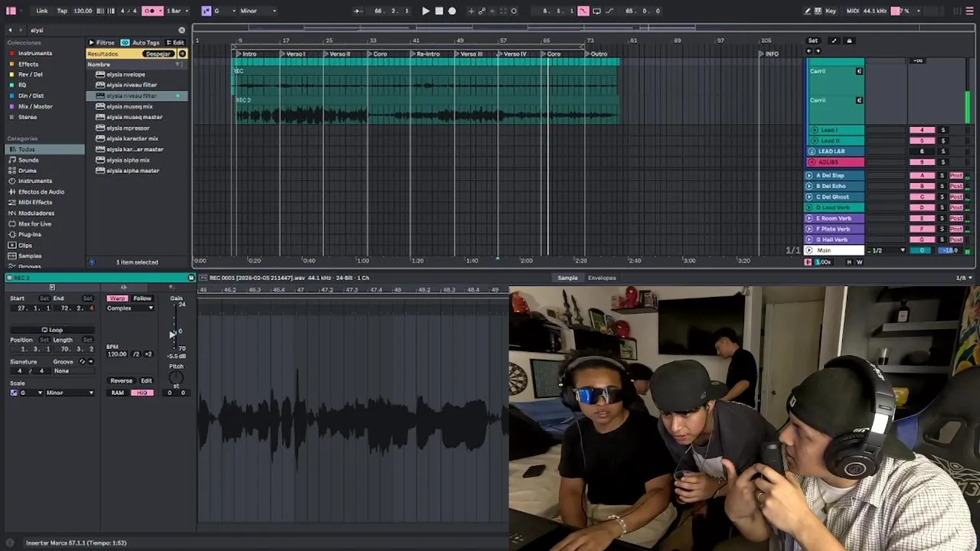The width and height of the screenshot is (980, 551).
Task: Click the clip Reverse button
Action: click(121, 380)
